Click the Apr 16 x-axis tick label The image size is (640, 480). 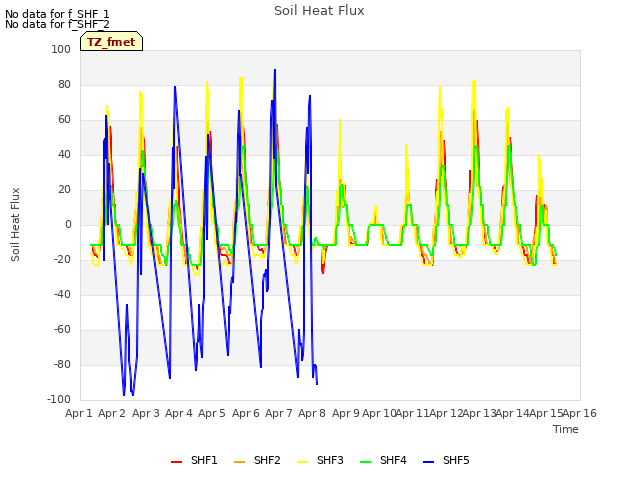[580, 413]
